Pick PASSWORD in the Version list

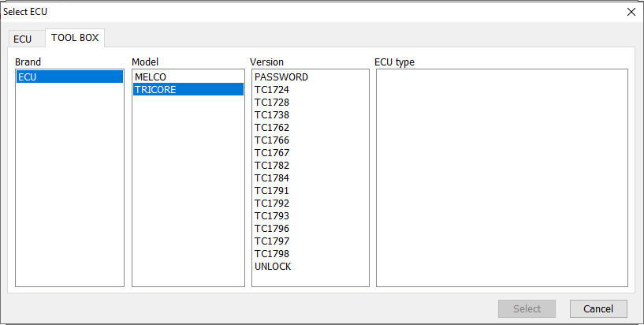(281, 77)
